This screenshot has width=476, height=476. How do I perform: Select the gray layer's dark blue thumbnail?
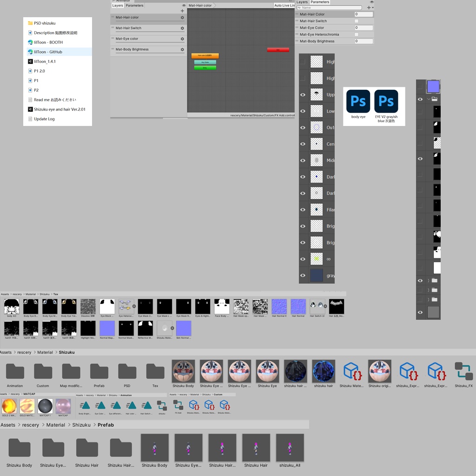pos(316,275)
